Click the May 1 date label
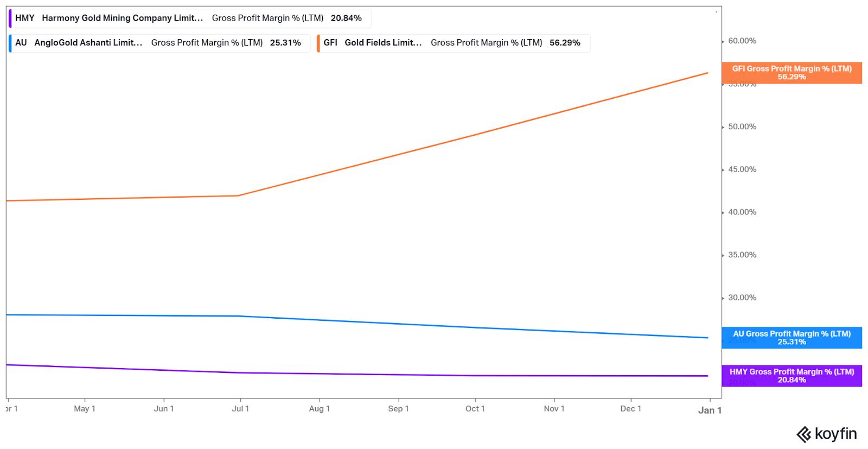The height and width of the screenshot is (449, 868). [x=85, y=409]
